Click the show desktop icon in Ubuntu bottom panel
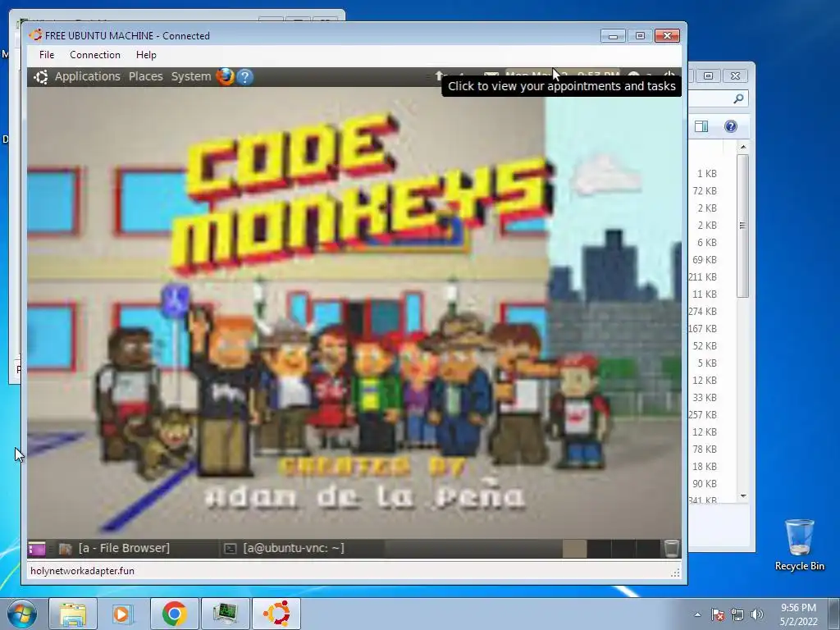This screenshot has height=630, width=840. 37,549
